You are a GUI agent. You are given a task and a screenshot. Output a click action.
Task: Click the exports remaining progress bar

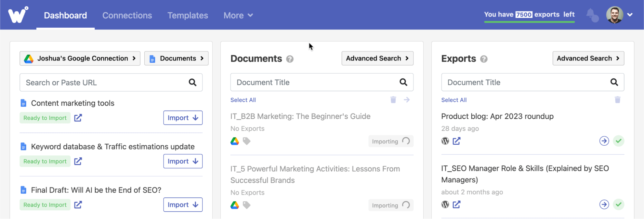529,22
